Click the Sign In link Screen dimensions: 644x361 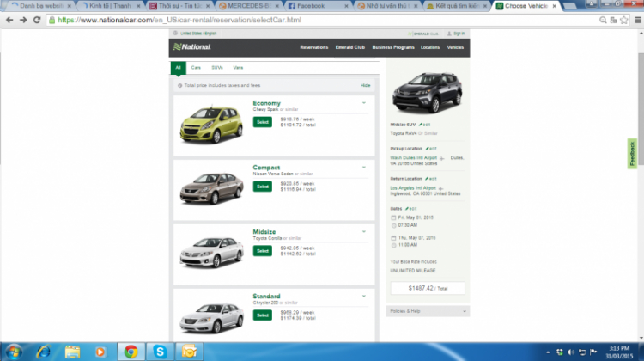456,34
